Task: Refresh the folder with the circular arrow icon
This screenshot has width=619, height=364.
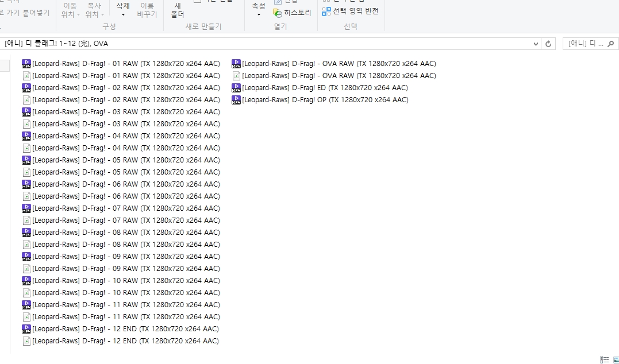Action: tap(548, 44)
